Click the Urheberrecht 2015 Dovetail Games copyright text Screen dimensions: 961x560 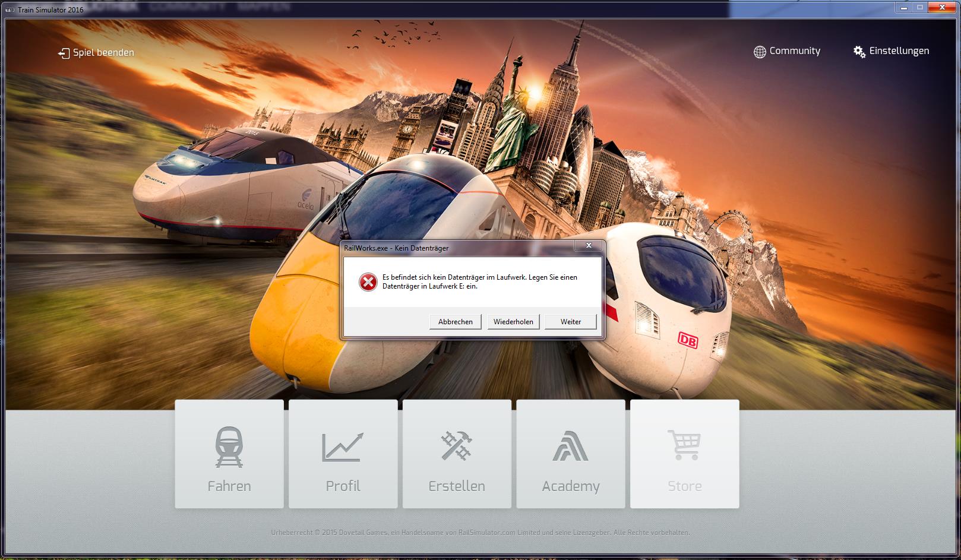pos(480,533)
